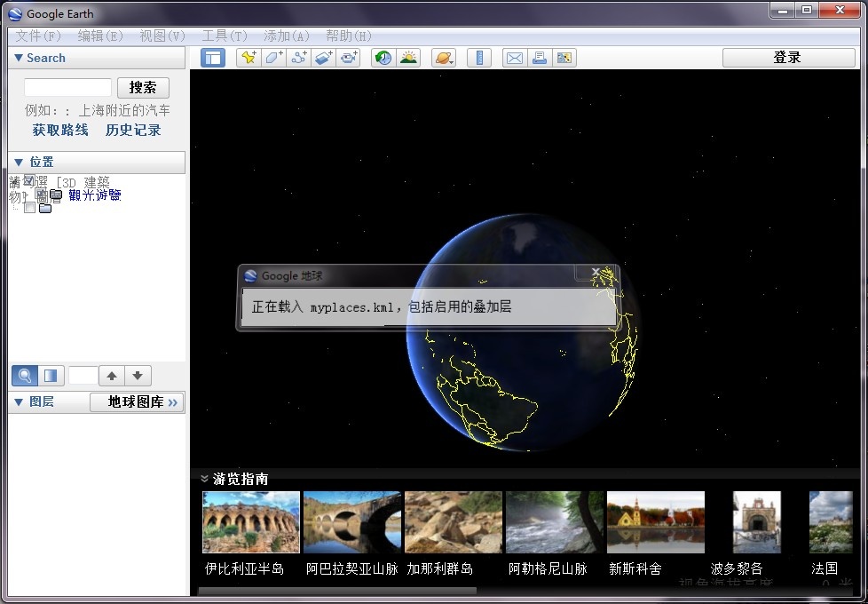Select the Add Path tool
Viewport: 868px width, 604px height.
(x=298, y=57)
